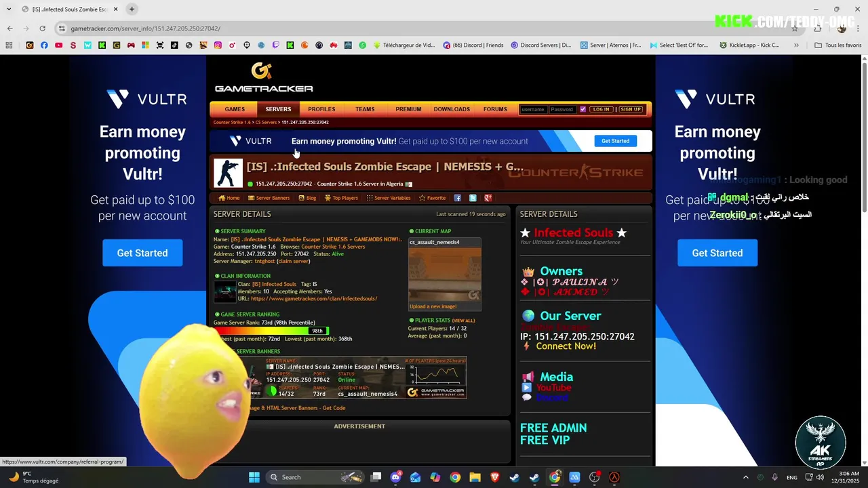Open OBS Studio from the taskbar
This screenshot has width=868, height=488.
pyautogui.click(x=595, y=477)
